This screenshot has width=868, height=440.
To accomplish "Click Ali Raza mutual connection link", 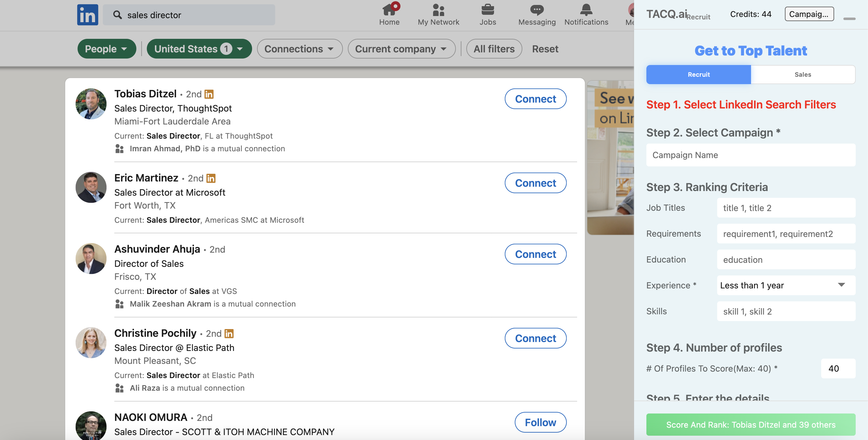I will point(145,388).
